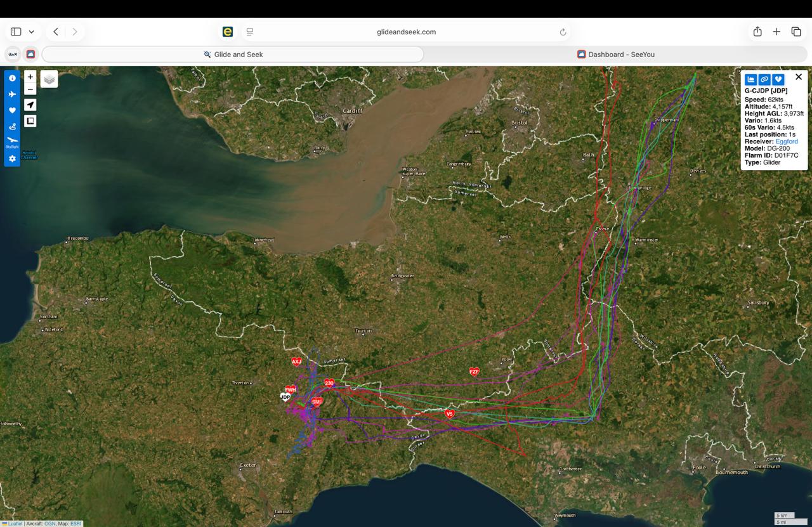Zoom in on the map

30,77
